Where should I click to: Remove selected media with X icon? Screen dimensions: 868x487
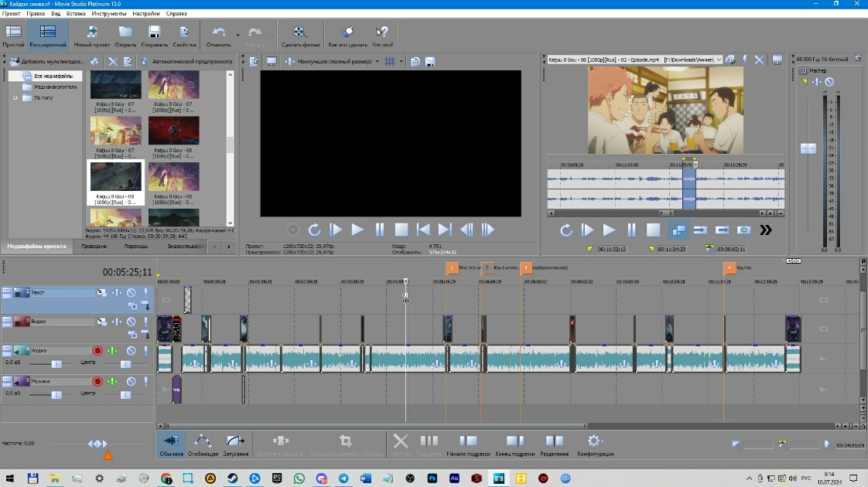point(112,61)
